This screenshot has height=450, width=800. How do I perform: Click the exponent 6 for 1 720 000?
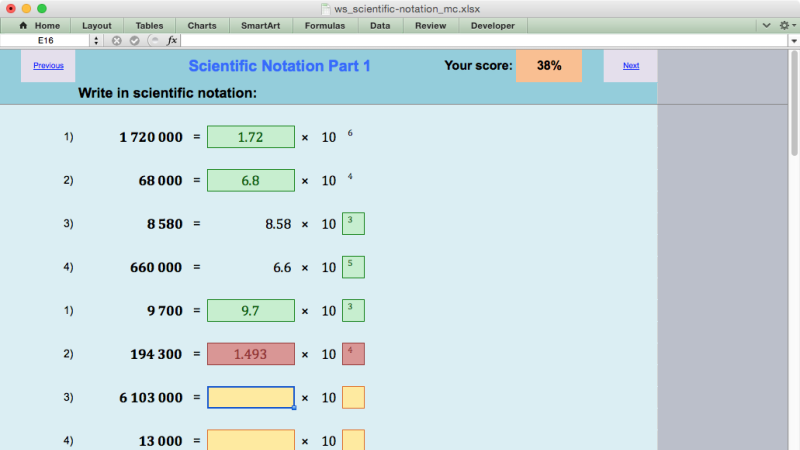pyautogui.click(x=350, y=133)
